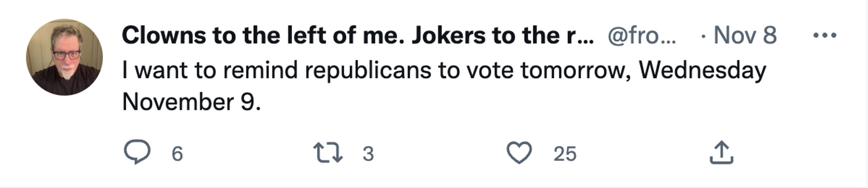Image resolution: width=868 pixels, height=188 pixels.
Task: Click the 'November 9.' line of tweet
Action: (191, 102)
